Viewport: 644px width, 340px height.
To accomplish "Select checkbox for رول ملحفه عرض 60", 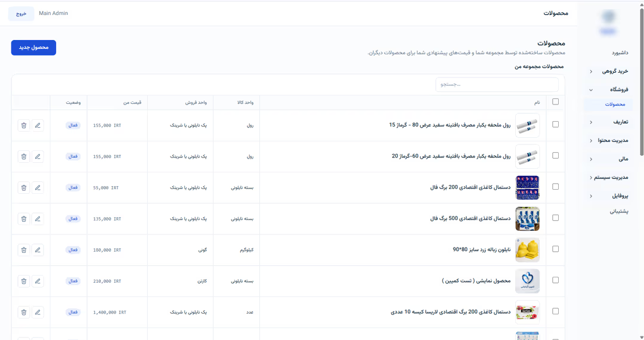I will [555, 155].
